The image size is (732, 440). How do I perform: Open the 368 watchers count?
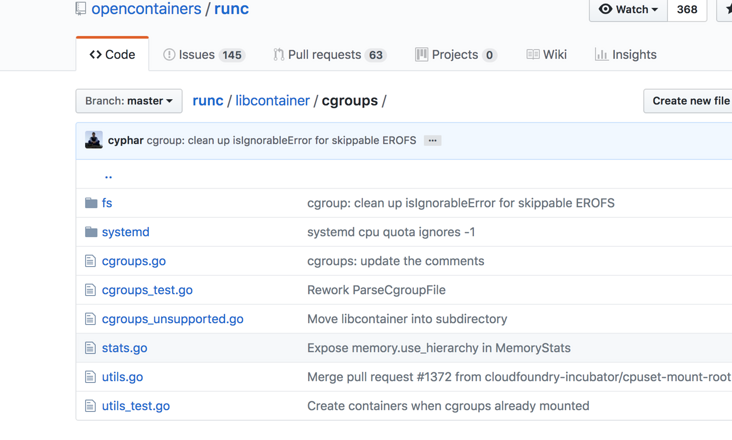(687, 10)
